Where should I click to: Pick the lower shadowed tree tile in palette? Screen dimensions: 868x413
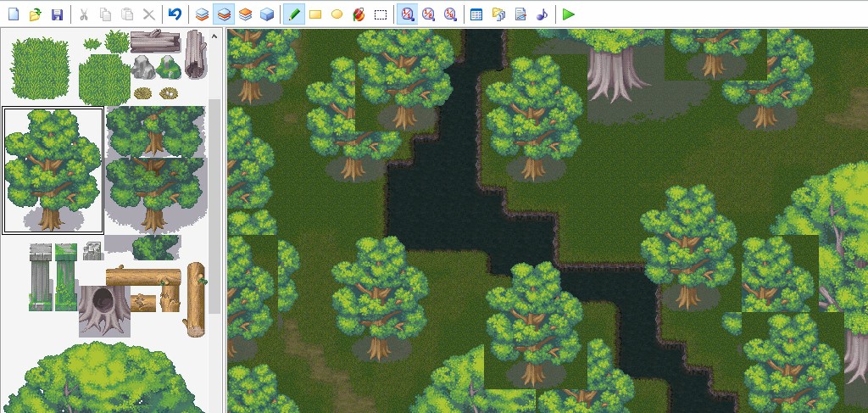[155, 195]
